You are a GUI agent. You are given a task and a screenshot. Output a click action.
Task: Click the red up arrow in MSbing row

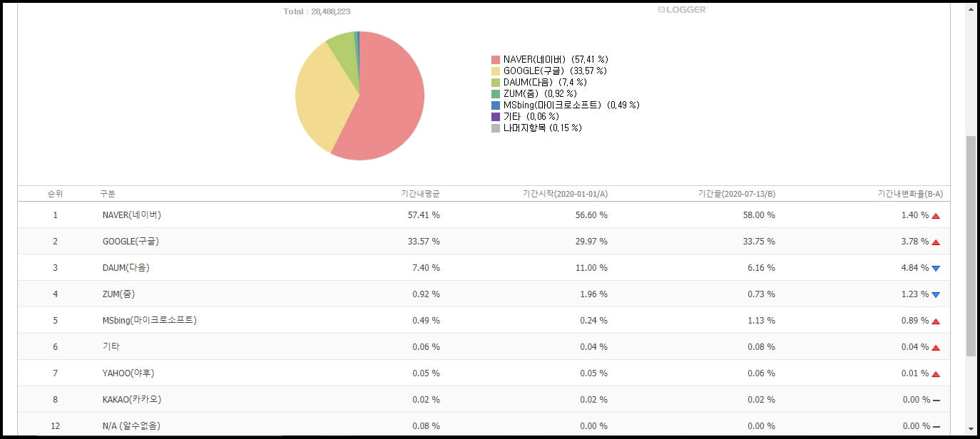[936, 321]
